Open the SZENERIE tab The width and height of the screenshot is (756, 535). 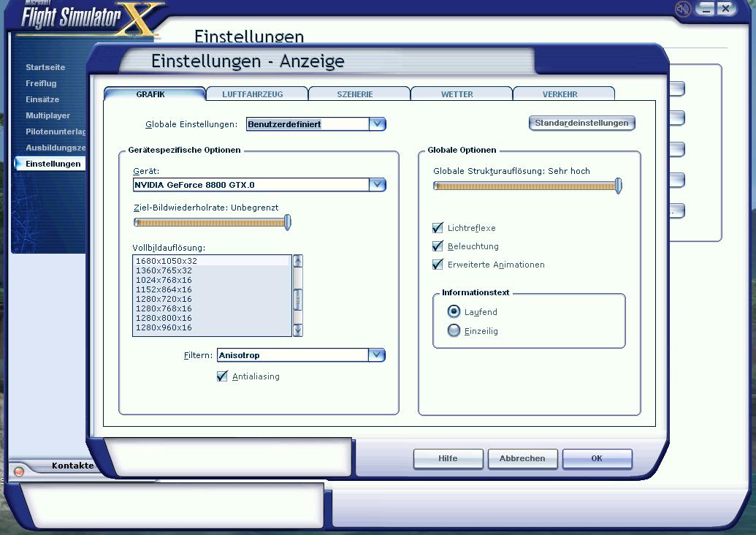point(355,94)
